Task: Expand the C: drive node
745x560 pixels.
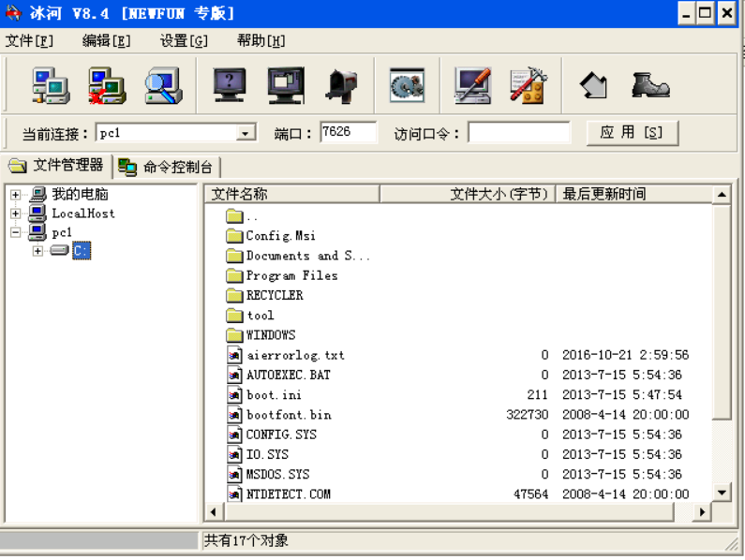Action: click(x=37, y=251)
